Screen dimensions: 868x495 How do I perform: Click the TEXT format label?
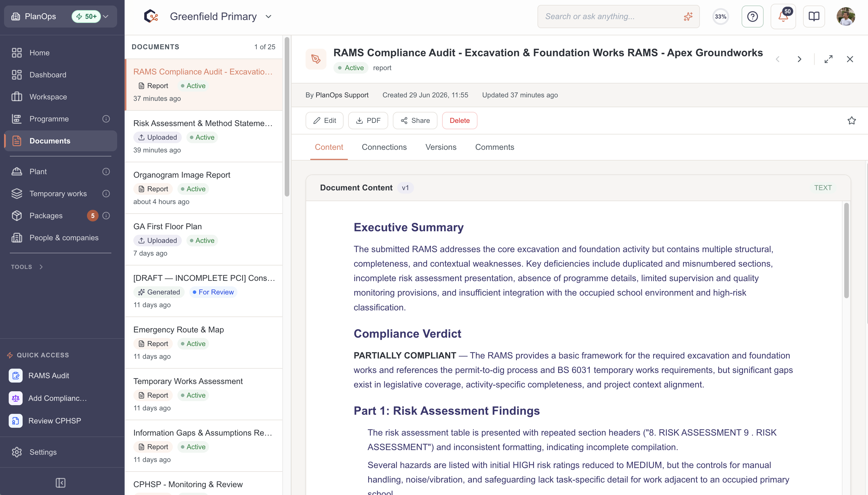(823, 188)
